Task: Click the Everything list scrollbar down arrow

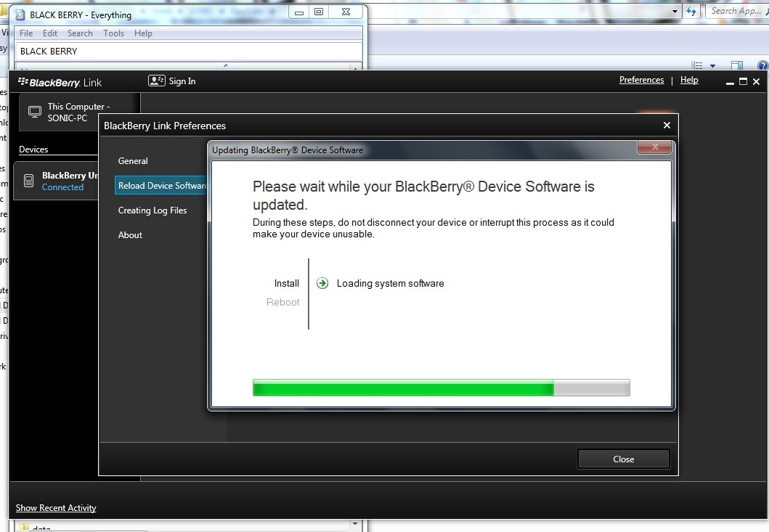Action: (355, 524)
